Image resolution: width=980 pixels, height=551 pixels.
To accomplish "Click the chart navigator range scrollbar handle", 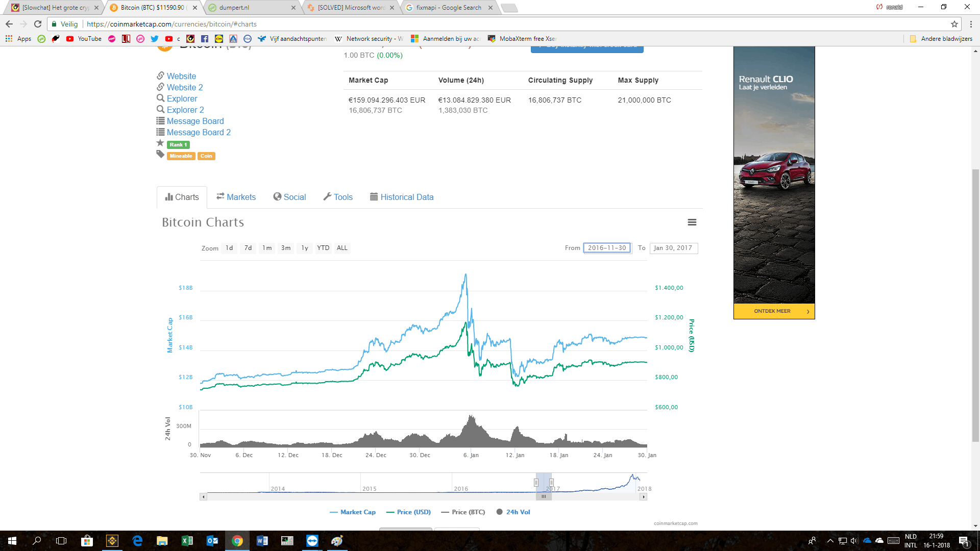I will pyautogui.click(x=544, y=496).
